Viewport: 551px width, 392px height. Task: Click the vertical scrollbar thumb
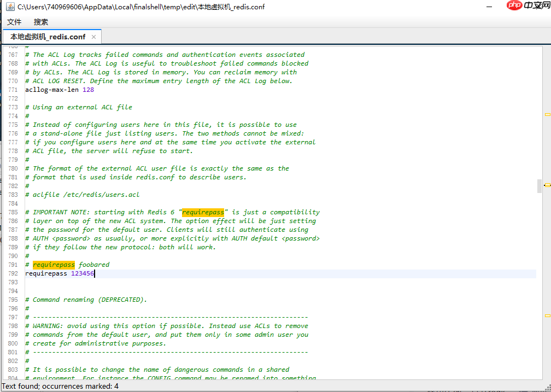tap(540, 186)
